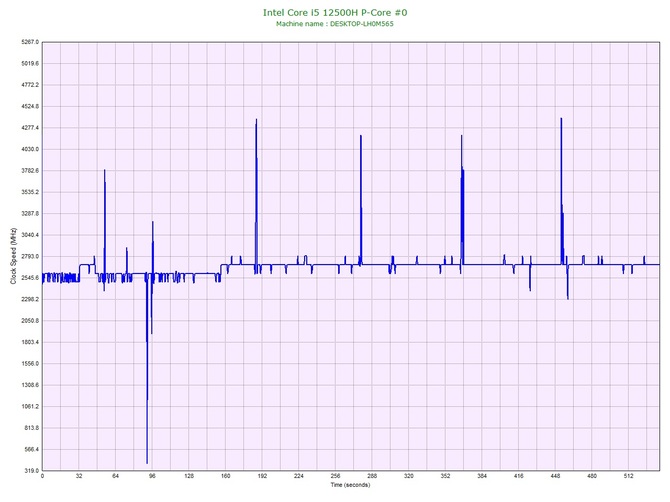Click the 384 tick on the time axis

pos(482,476)
